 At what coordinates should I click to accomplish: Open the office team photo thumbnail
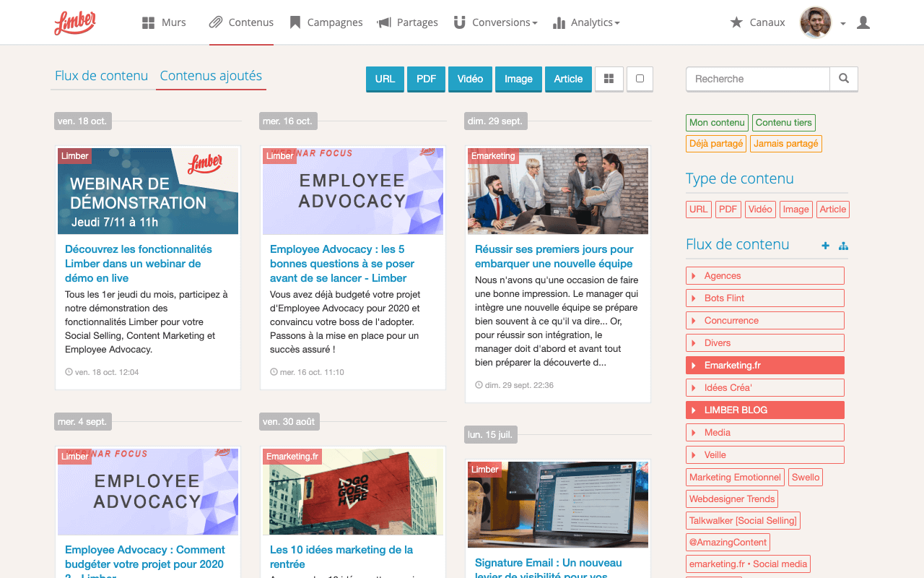coord(558,191)
